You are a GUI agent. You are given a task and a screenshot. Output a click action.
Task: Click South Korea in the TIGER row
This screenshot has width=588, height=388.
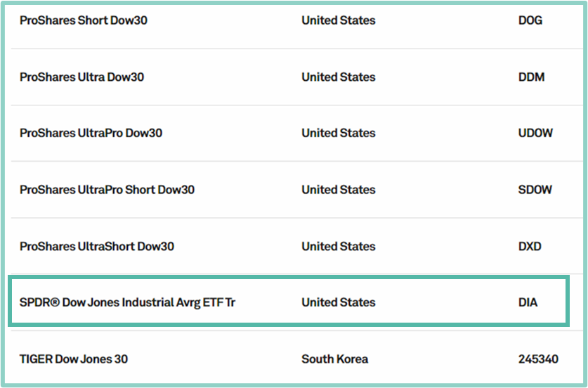[335, 358]
